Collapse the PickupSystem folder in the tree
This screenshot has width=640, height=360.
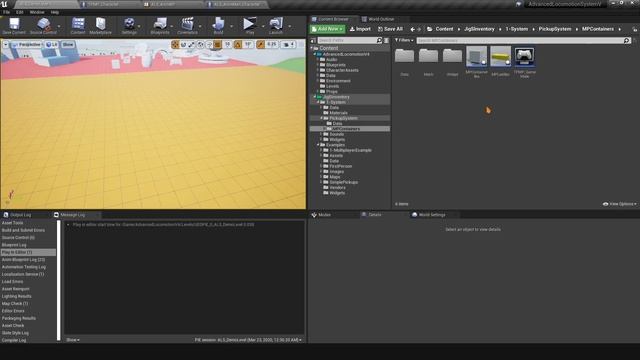pyautogui.click(x=321, y=118)
